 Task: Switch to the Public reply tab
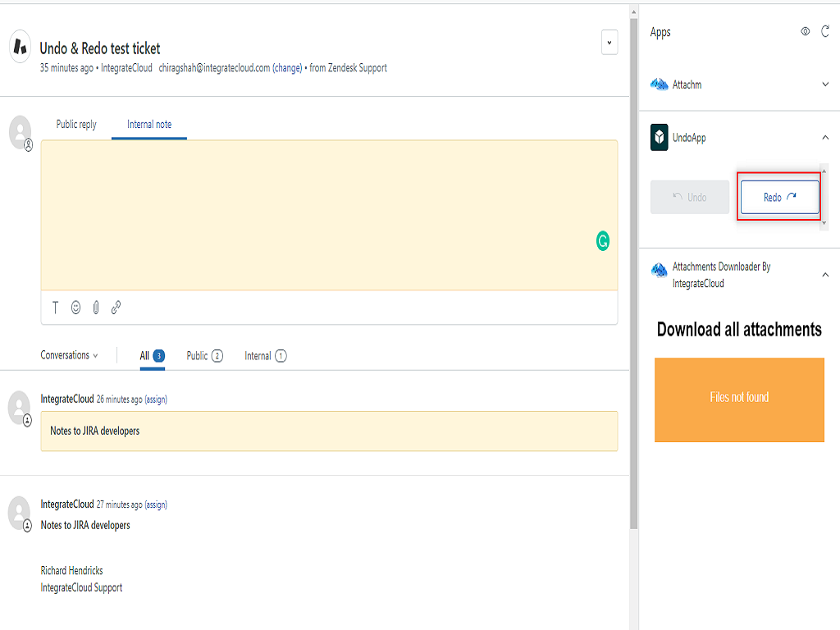76,125
